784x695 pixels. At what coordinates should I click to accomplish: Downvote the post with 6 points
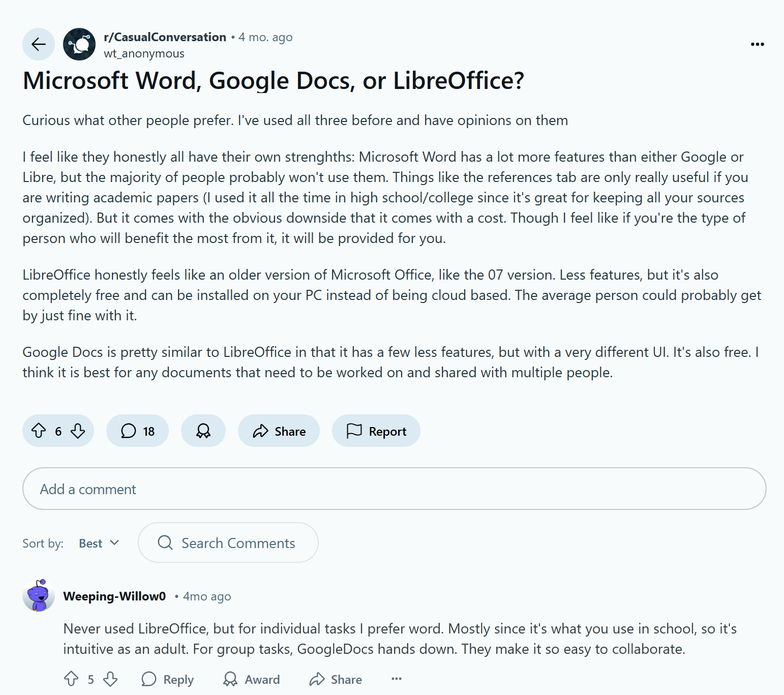tap(78, 431)
